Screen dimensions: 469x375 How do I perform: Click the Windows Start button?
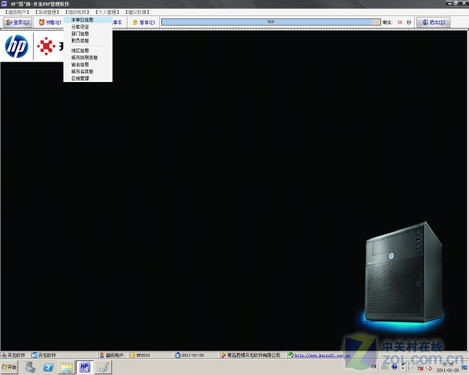(9, 367)
